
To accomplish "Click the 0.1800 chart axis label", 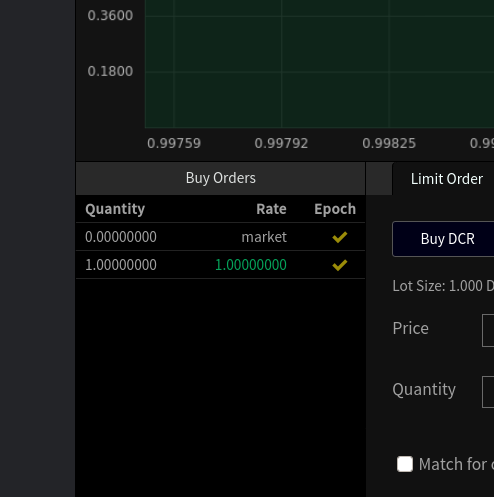I will pyautogui.click(x=110, y=71).
